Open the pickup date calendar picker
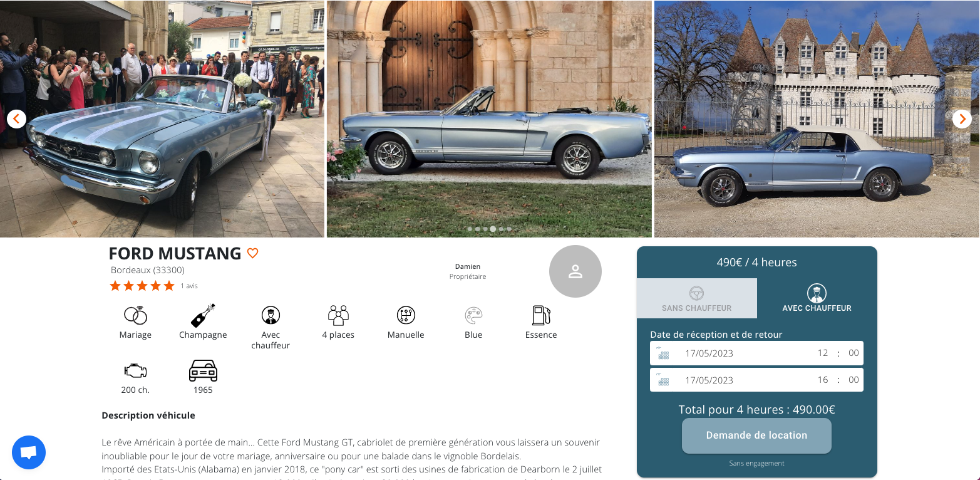980x480 pixels. point(663,353)
